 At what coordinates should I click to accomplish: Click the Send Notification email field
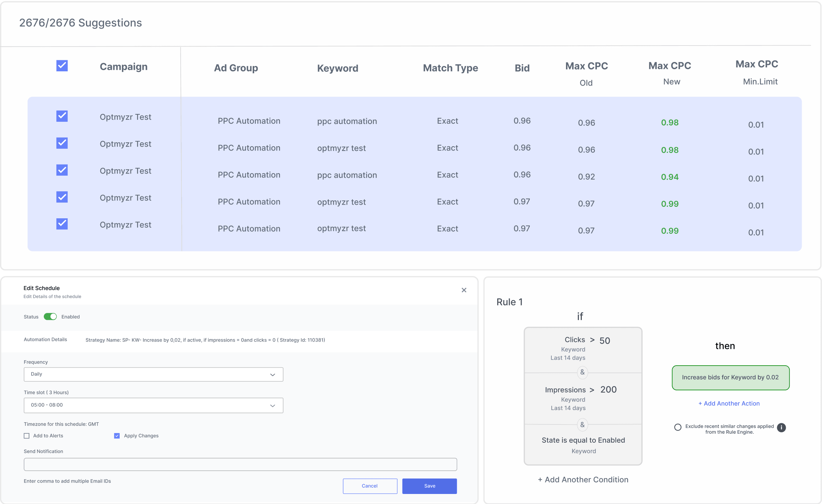point(240,464)
